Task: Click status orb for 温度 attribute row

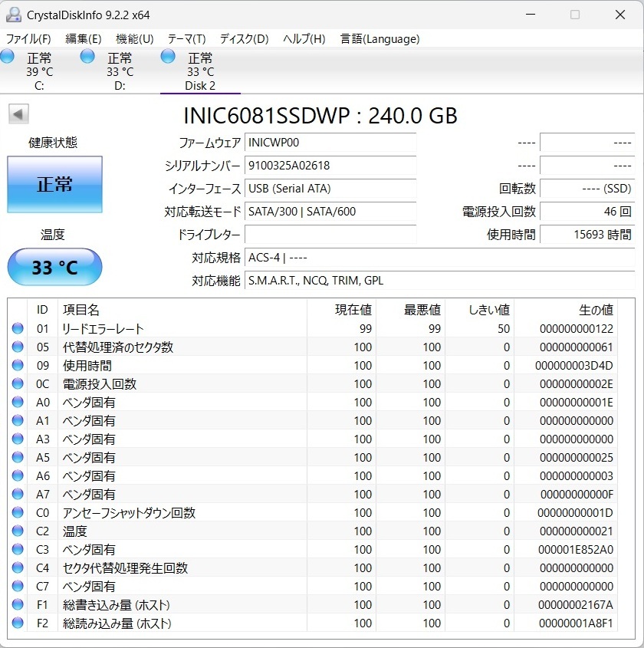Action: coord(18,531)
